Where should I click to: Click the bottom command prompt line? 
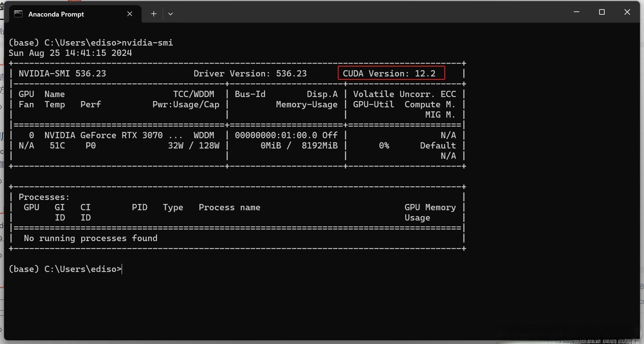point(65,269)
